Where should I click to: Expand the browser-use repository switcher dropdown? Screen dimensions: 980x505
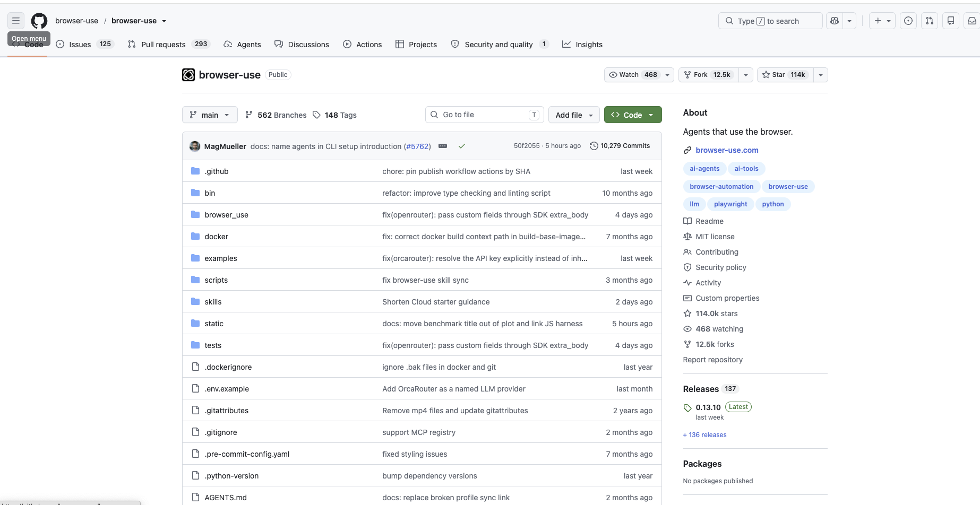click(x=164, y=21)
